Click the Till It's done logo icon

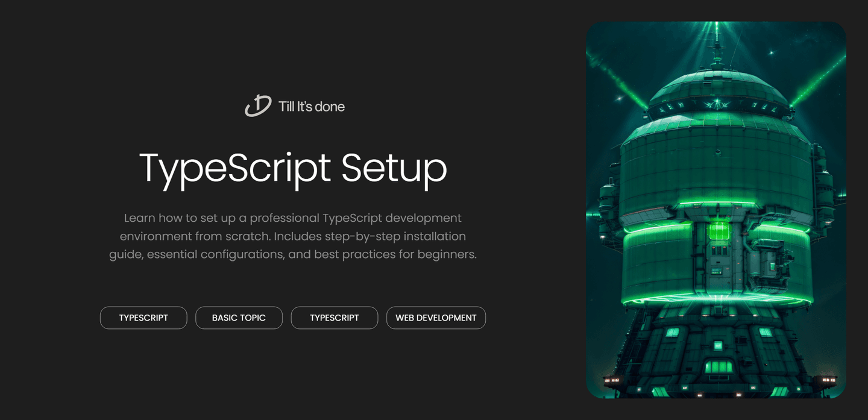tap(258, 106)
